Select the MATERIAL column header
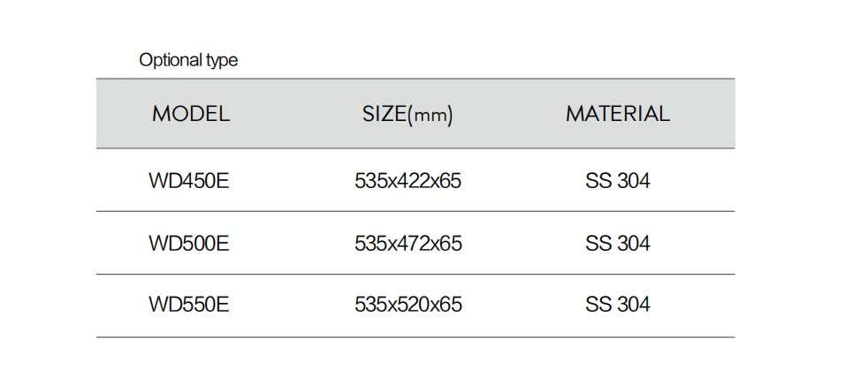 pyautogui.click(x=618, y=114)
